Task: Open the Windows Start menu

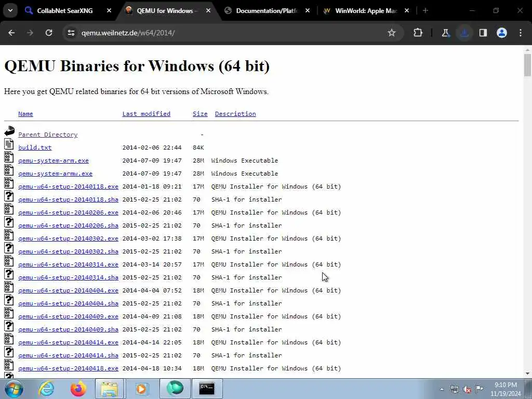Action: [x=14, y=389]
